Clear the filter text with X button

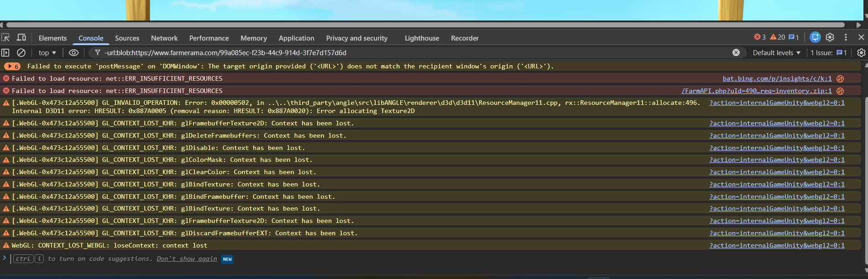click(736, 53)
